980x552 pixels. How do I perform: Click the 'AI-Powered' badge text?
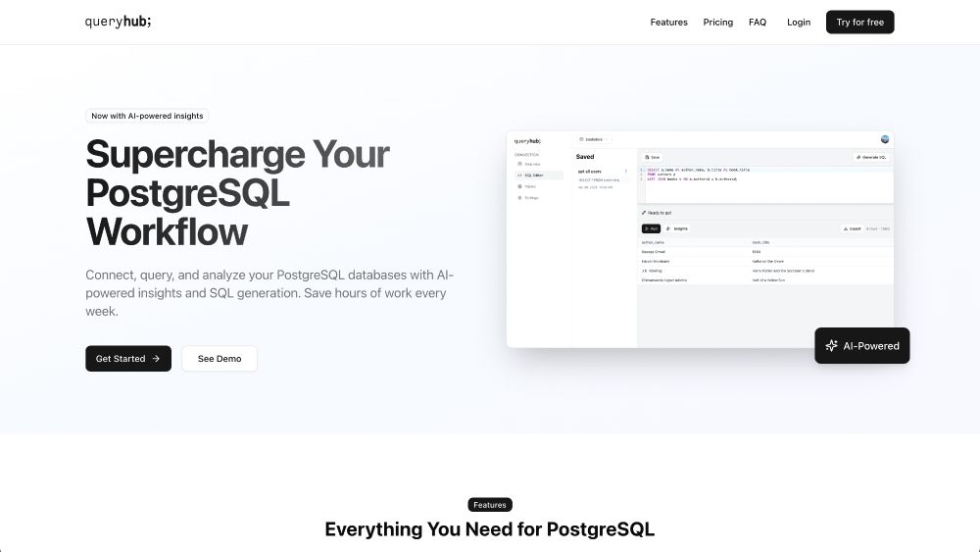pos(871,346)
